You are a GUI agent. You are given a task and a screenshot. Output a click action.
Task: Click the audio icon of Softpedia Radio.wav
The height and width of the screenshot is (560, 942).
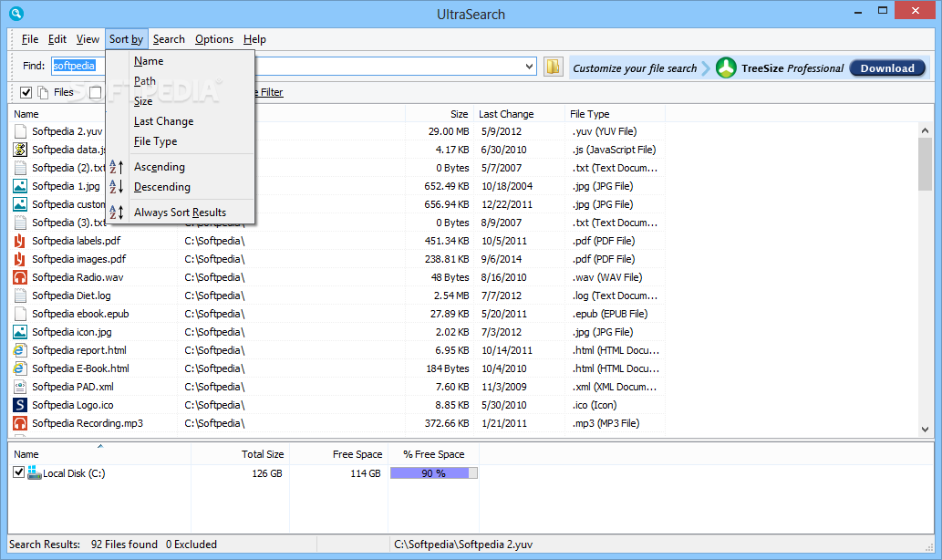pyautogui.click(x=20, y=277)
